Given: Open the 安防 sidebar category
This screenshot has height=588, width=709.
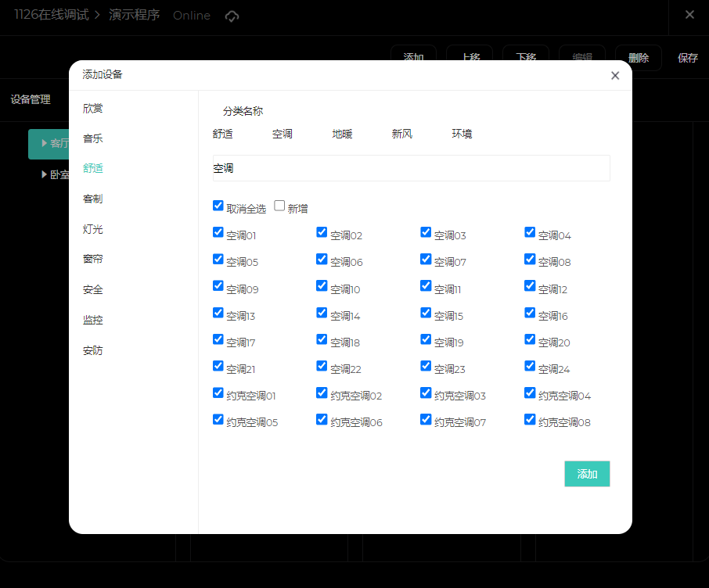Looking at the screenshot, I should coord(93,350).
